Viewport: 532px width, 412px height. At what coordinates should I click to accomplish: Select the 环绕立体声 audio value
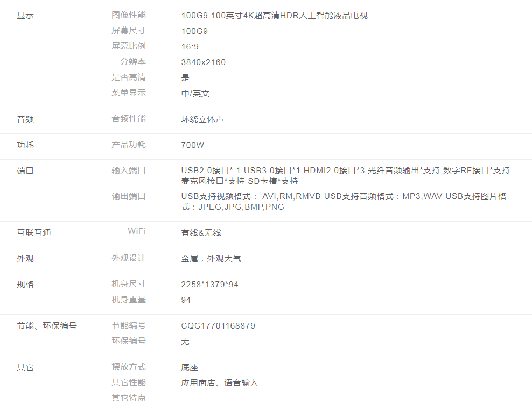[x=202, y=119]
